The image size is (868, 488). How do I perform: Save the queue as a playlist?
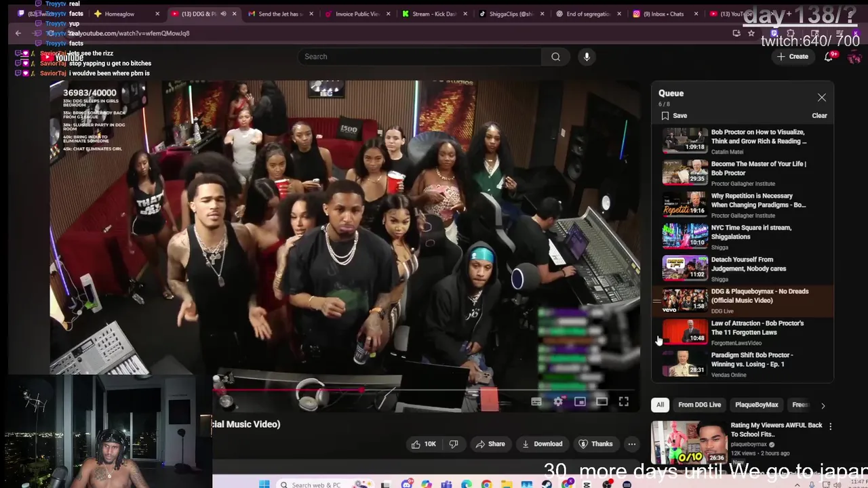[674, 116]
